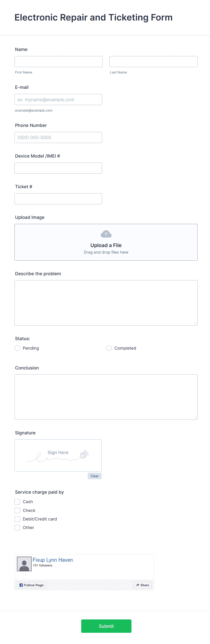
Task: Check the Cash payment checkbox
Action: [x=17, y=502]
